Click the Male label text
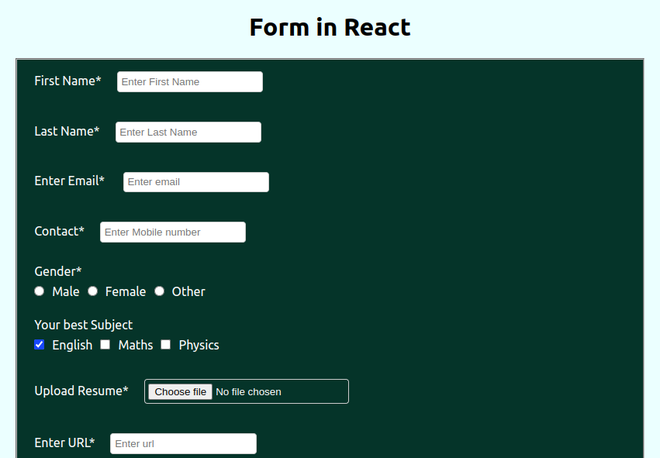The height and width of the screenshot is (458, 660). point(66,292)
